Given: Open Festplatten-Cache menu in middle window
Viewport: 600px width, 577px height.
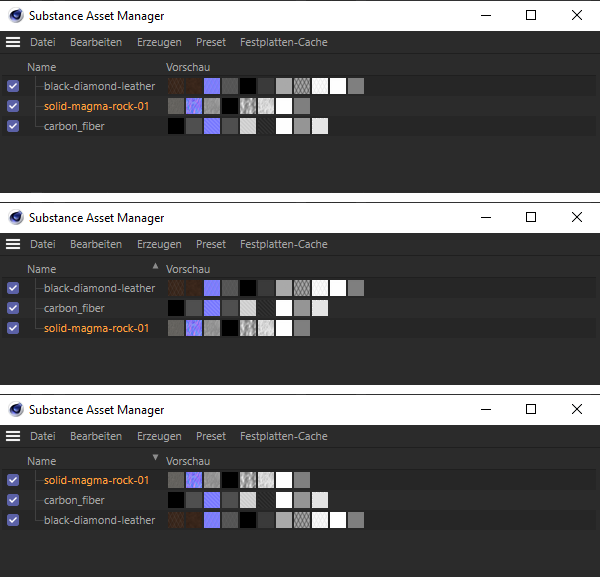Looking at the screenshot, I should (284, 244).
